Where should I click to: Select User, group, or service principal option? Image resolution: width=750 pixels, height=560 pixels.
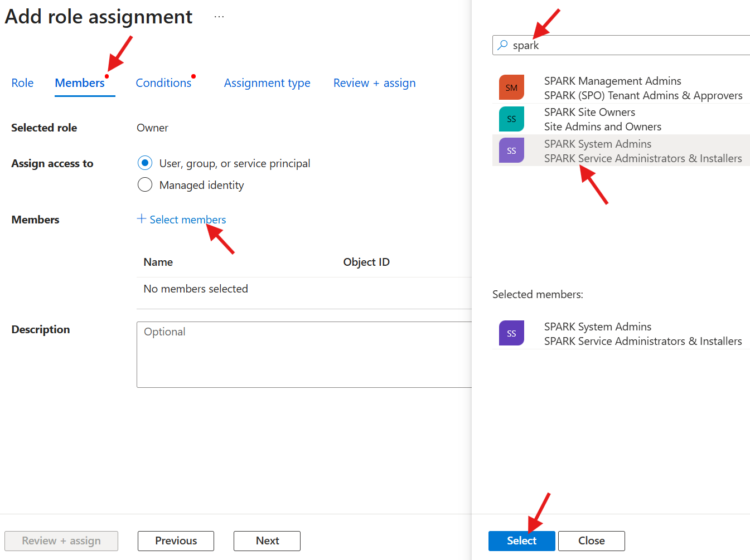pos(145,163)
